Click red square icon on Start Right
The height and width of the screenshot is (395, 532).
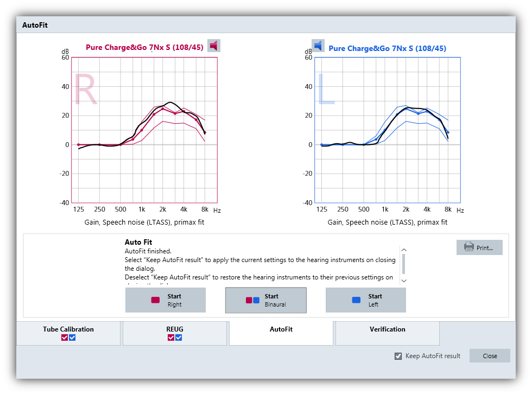pyautogui.click(x=155, y=300)
